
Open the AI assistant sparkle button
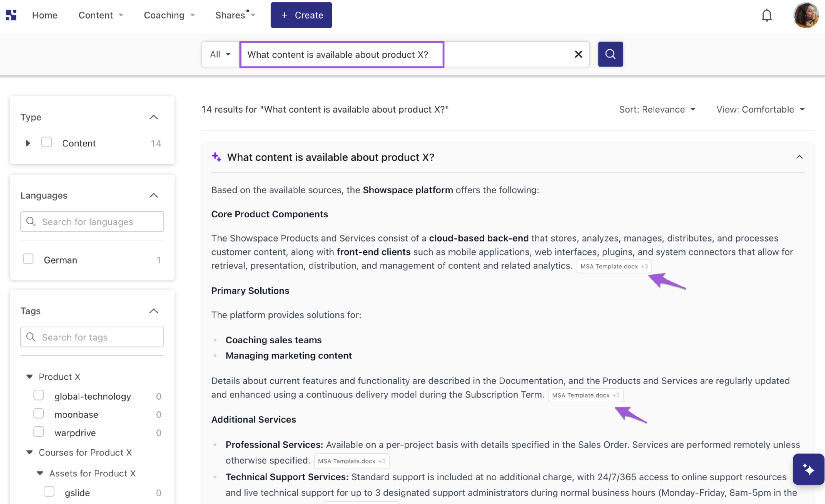pyautogui.click(x=808, y=469)
